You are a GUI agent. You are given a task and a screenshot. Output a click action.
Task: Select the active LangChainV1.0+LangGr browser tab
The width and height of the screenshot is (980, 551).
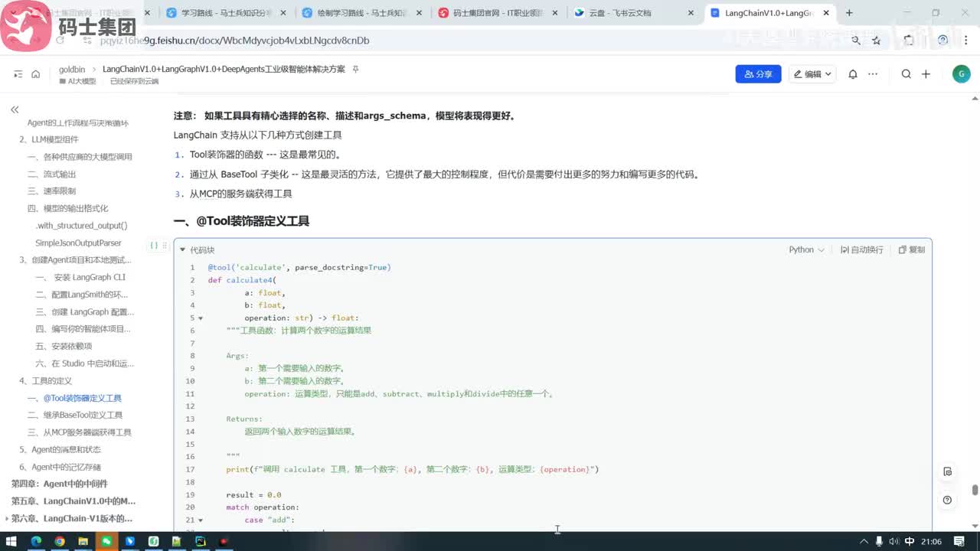click(769, 13)
